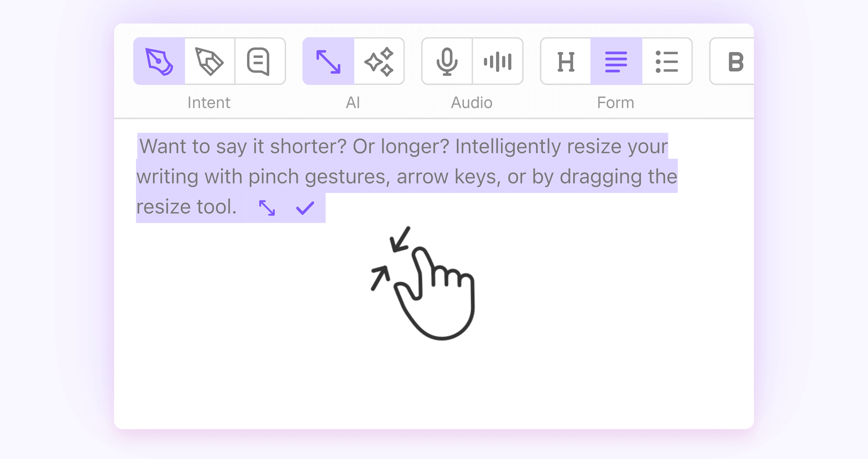The width and height of the screenshot is (868, 459).
Task: Place cursor in 'Want to say it shorter?' line
Action: [x=403, y=146]
